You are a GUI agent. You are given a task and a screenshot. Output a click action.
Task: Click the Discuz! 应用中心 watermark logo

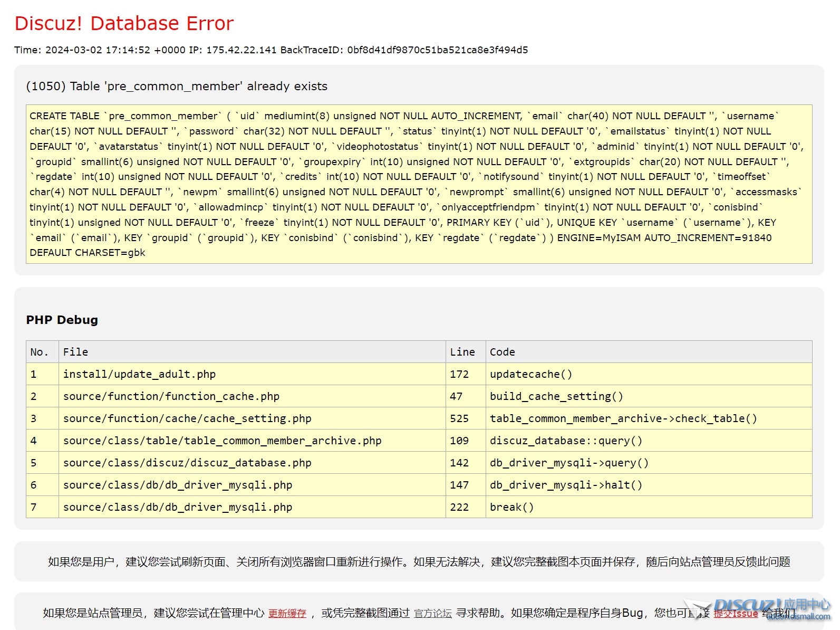coord(771,607)
